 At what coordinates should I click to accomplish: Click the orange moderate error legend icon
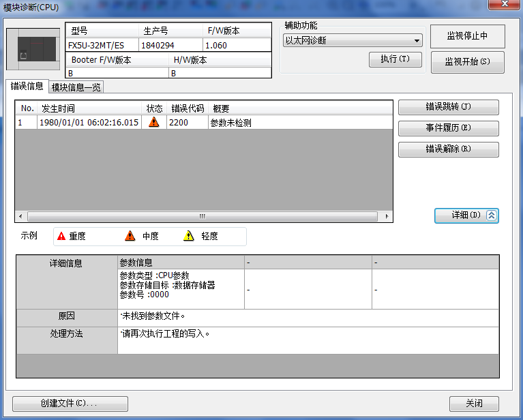[130, 237]
